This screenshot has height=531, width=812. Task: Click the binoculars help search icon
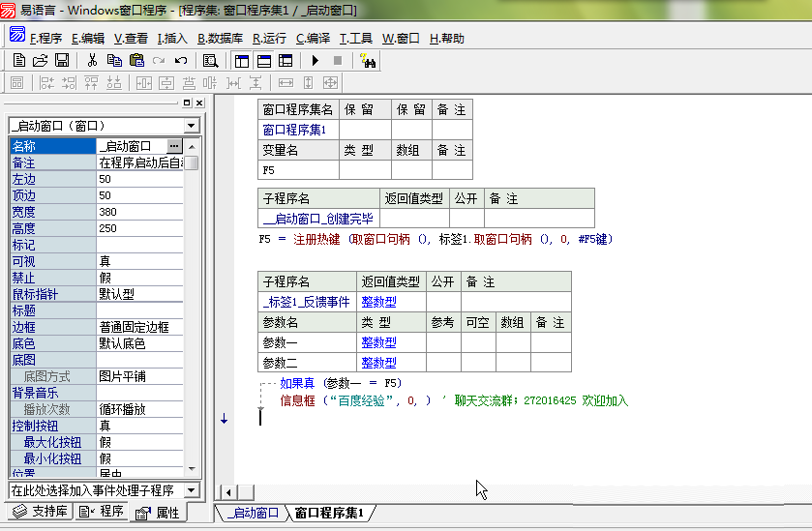point(368,61)
